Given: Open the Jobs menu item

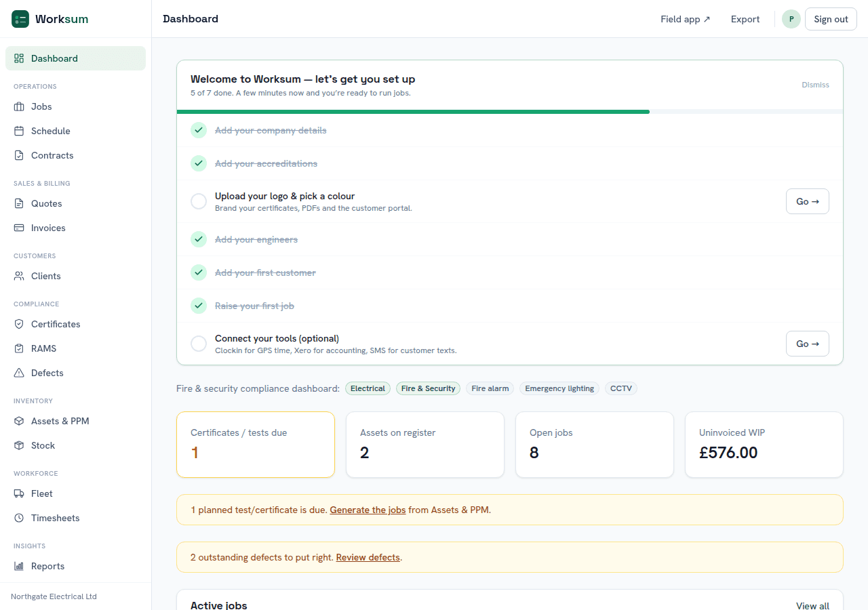Looking at the screenshot, I should [75, 106].
